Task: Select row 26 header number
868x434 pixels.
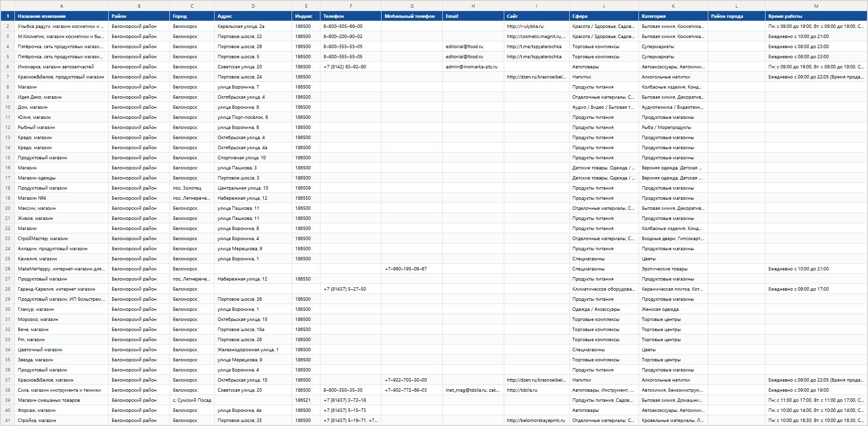Action: [7, 269]
